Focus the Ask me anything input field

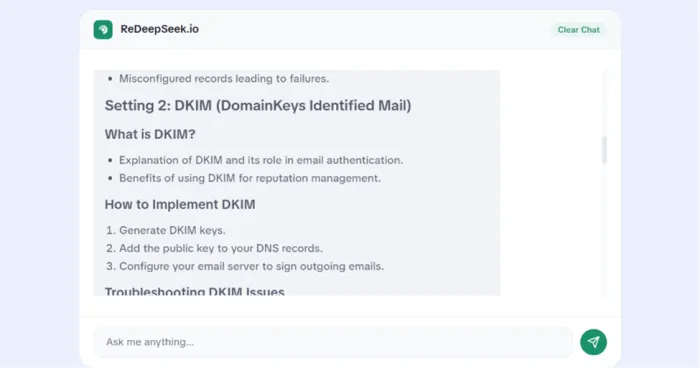tap(333, 342)
